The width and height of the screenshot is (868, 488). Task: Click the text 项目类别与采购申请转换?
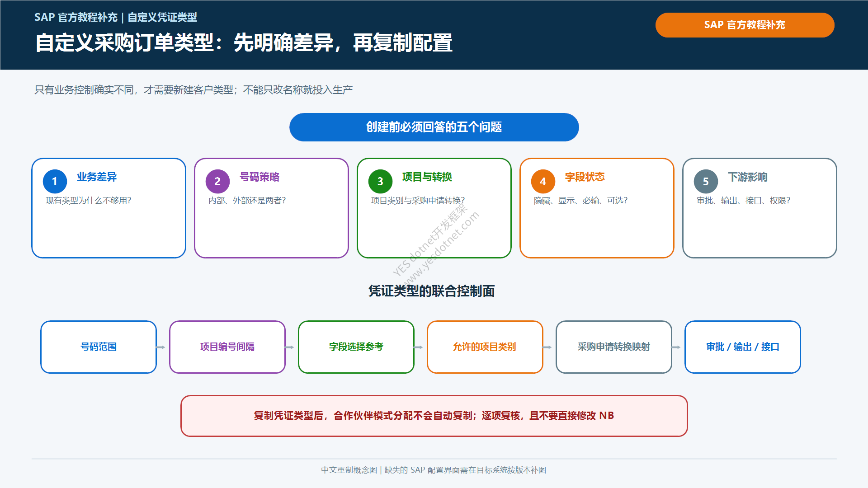[x=418, y=201]
